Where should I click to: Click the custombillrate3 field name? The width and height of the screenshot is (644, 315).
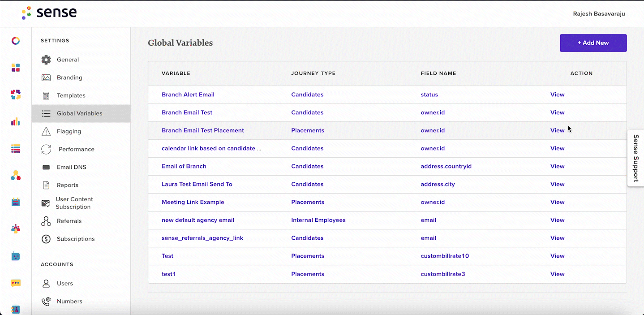point(443,274)
